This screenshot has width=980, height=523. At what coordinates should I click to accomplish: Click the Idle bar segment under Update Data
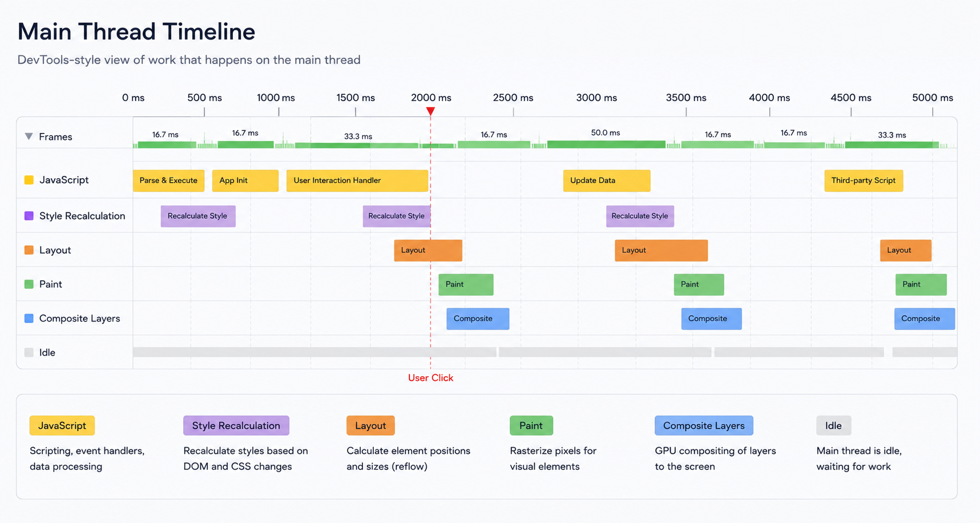point(605,352)
